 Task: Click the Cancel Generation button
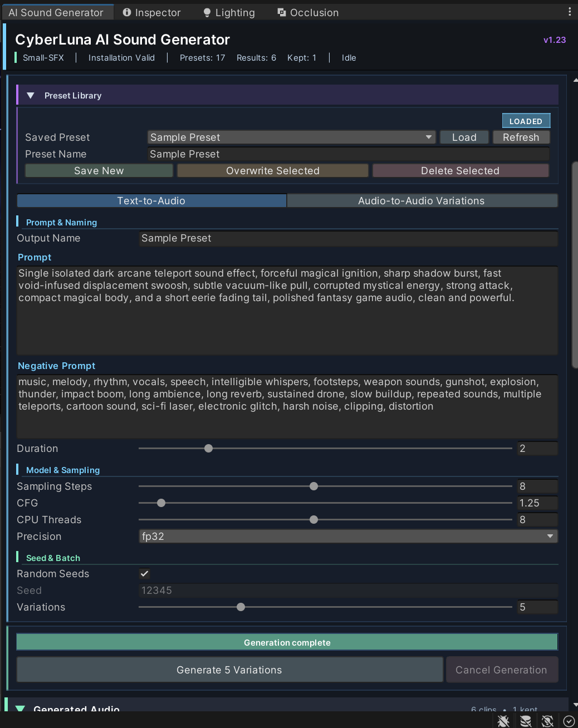point(502,670)
